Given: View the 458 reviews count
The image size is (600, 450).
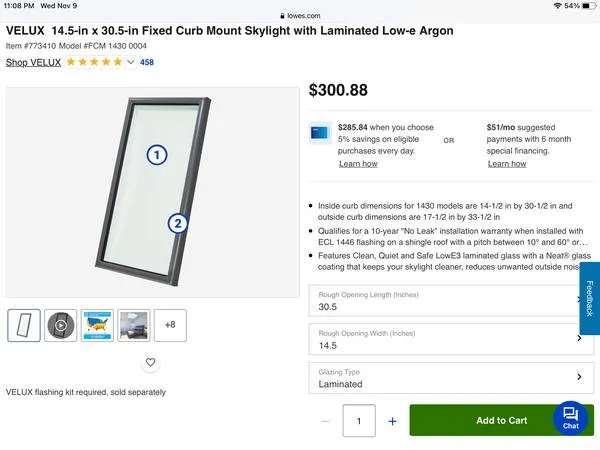Looking at the screenshot, I should [147, 62].
